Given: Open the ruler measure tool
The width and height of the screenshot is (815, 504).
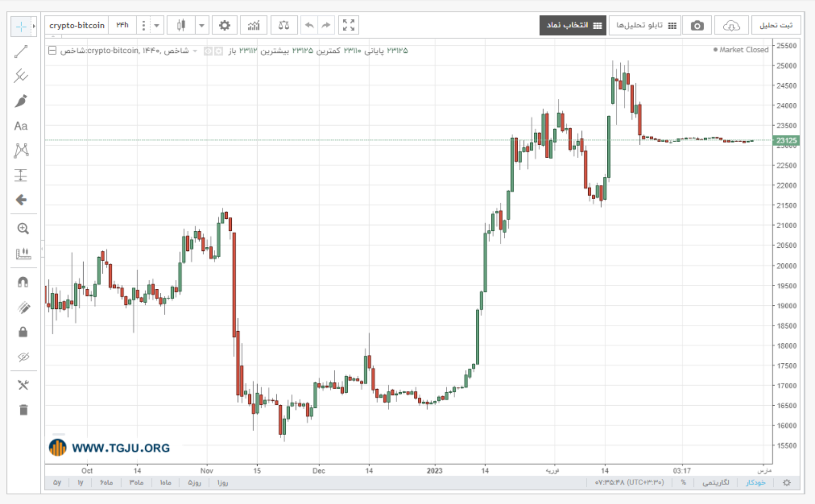Looking at the screenshot, I should click(x=23, y=254).
